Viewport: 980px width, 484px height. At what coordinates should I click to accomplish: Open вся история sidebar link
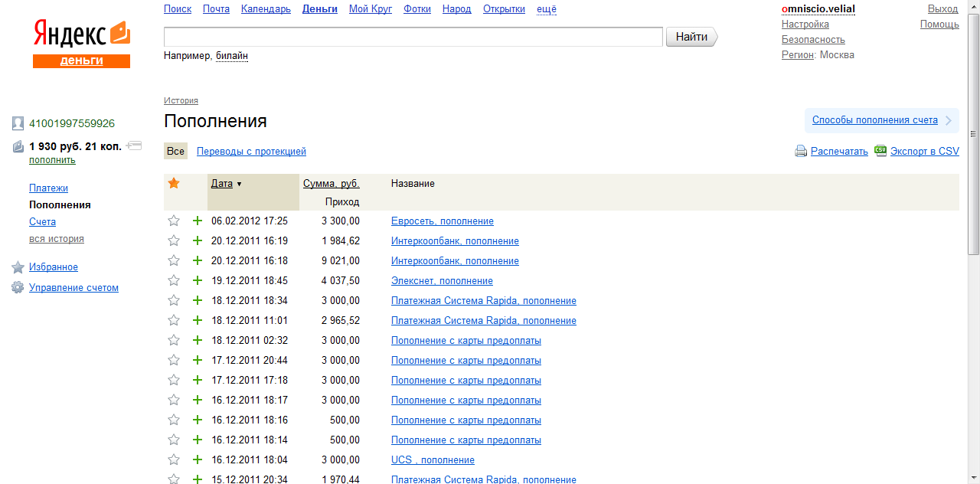tap(57, 239)
